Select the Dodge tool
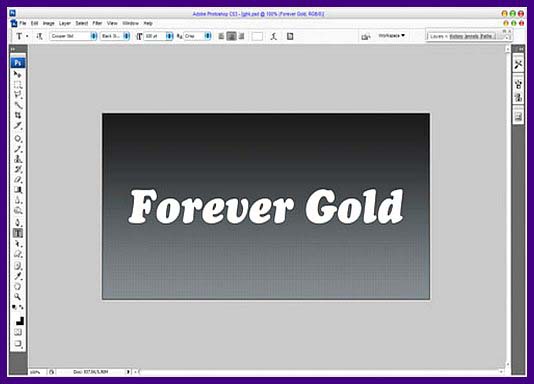The width and height of the screenshot is (534, 384). point(17,210)
